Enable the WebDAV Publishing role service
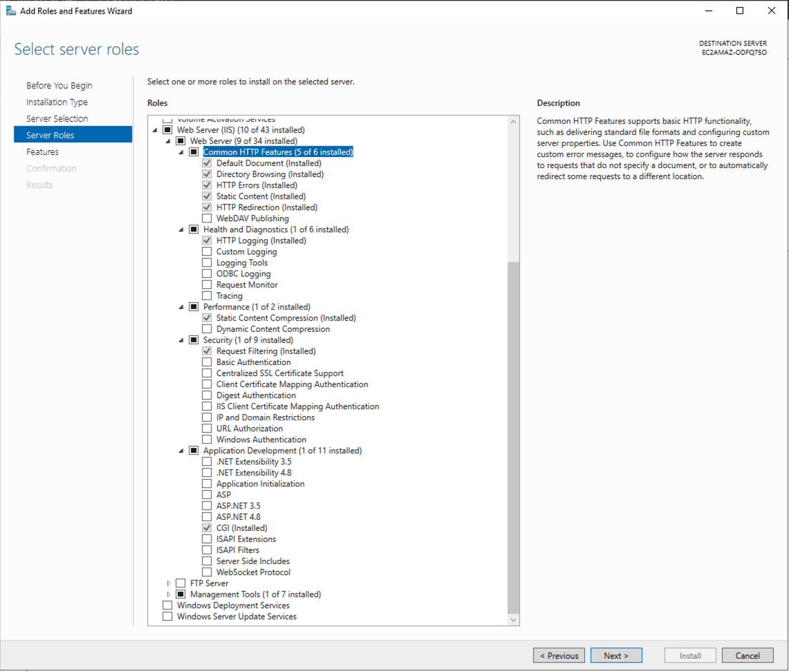 (x=206, y=218)
